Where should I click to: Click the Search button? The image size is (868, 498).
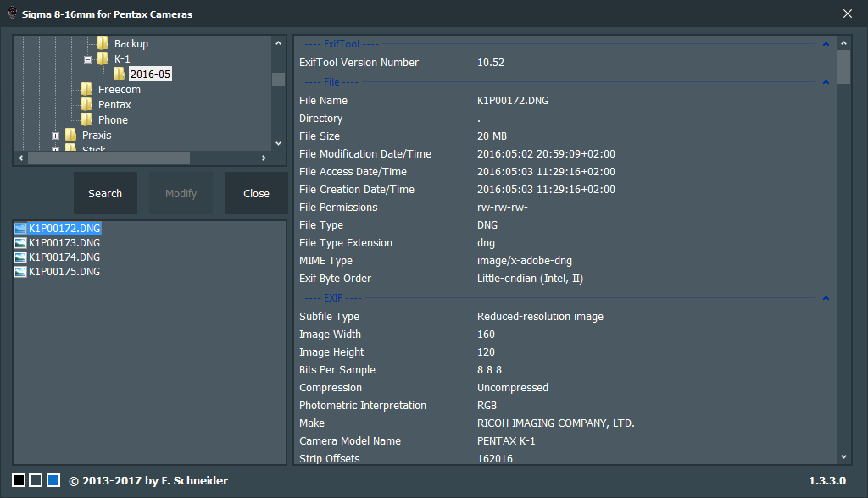105,193
